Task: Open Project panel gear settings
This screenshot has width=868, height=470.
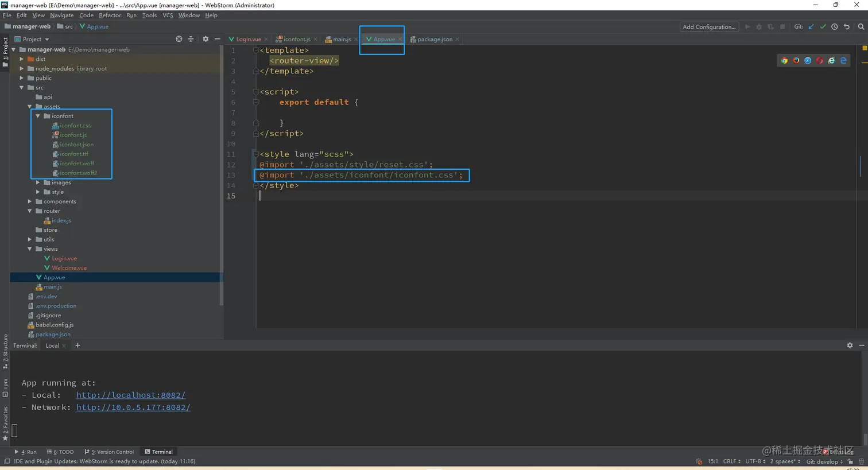Action: coord(206,39)
